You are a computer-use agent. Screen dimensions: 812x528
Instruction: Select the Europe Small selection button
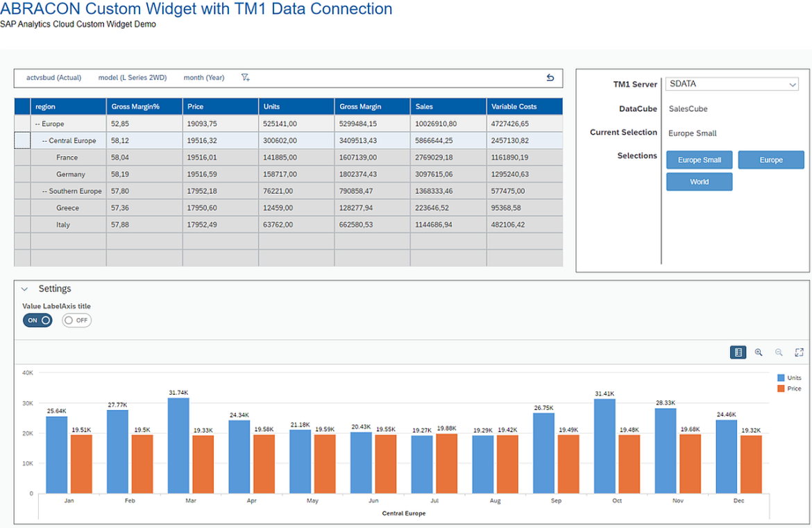pos(699,160)
